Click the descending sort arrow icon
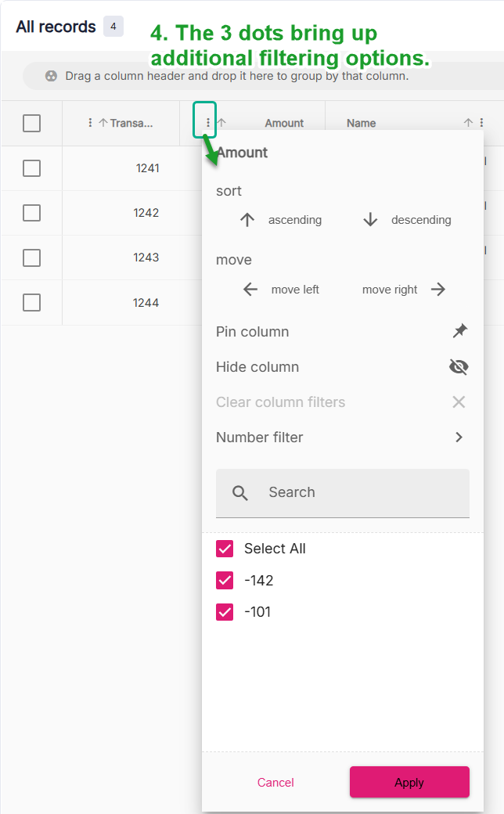Viewport: 504px width, 814px height. (370, 220)
